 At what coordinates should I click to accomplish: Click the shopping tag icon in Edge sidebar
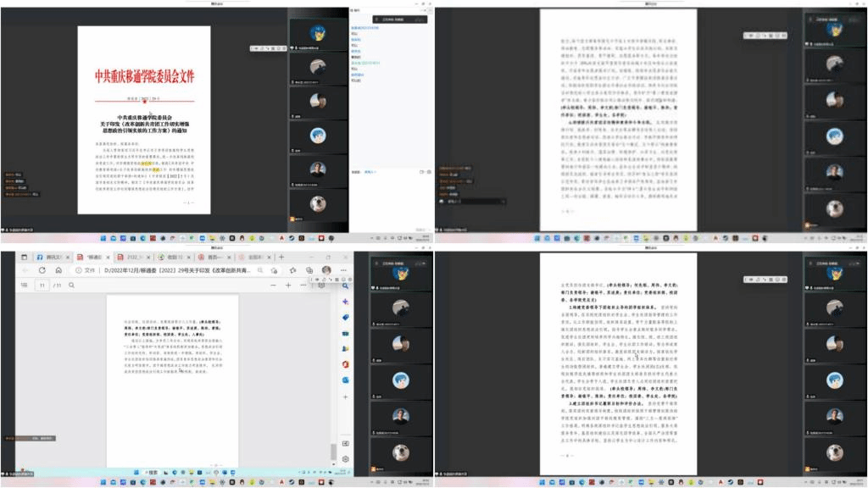[346, 317]
